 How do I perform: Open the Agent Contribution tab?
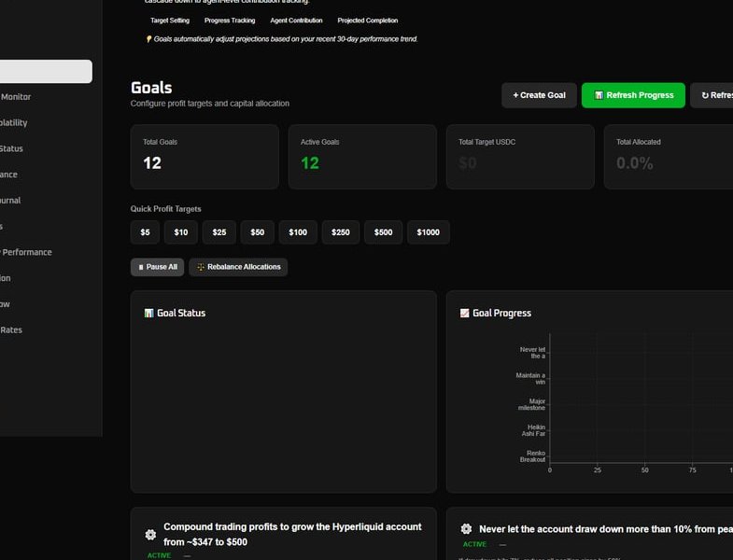pos(296,21)
